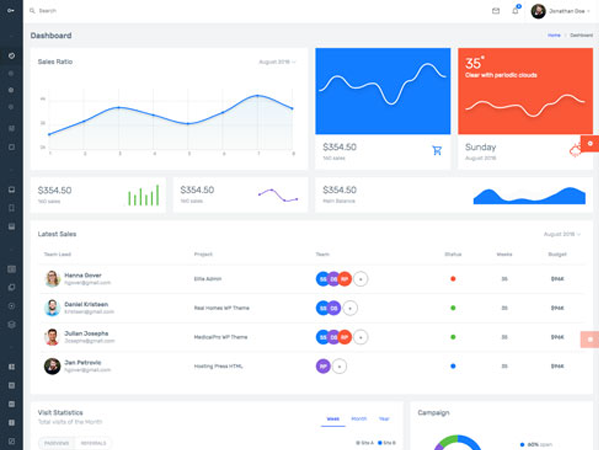Open the notifications bell icon

point(515,11)
